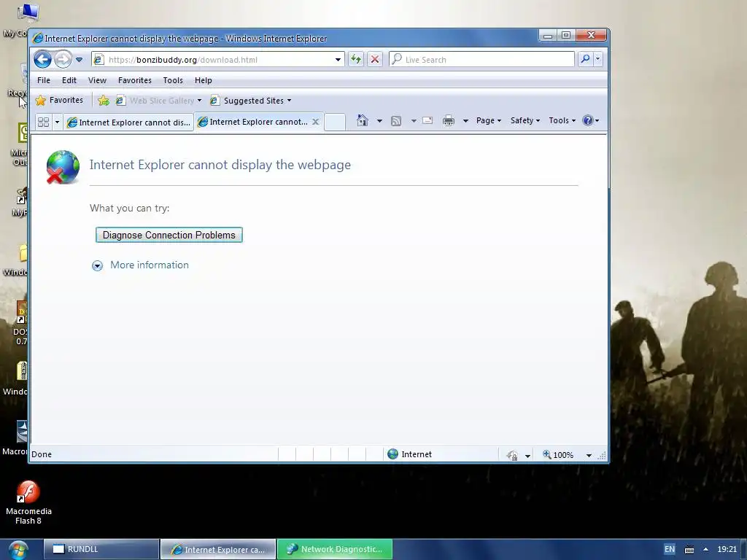Click the Protected Mode icon in status bar
Viewport: 747px width, 560px height.
(x=513, y=455)
